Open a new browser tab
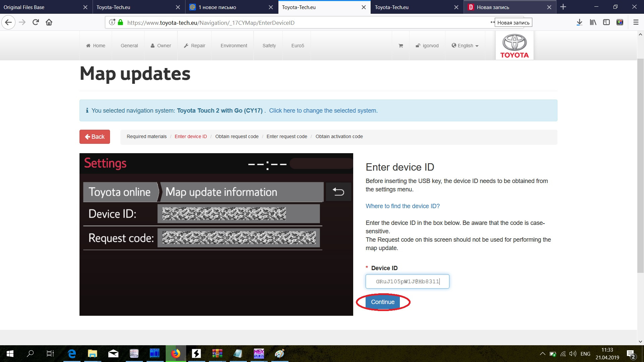The height and width of the screenshot is (362, 644). point(563,7)
